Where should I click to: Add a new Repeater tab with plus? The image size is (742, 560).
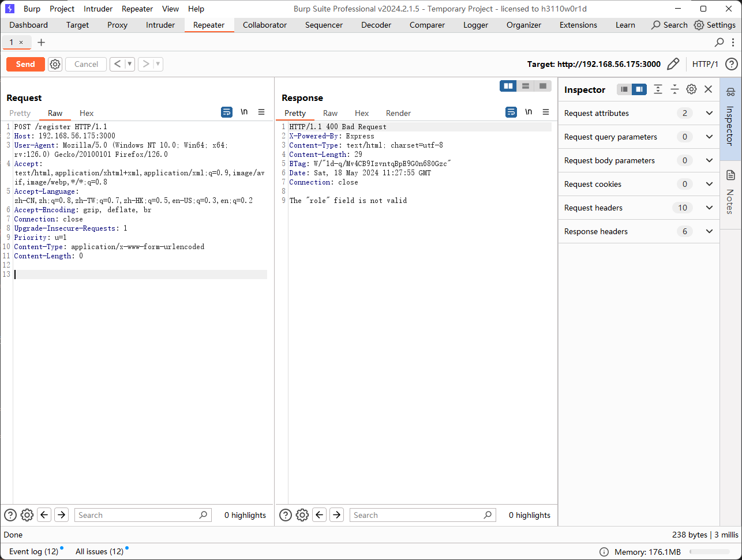click(x=41, y=42)
